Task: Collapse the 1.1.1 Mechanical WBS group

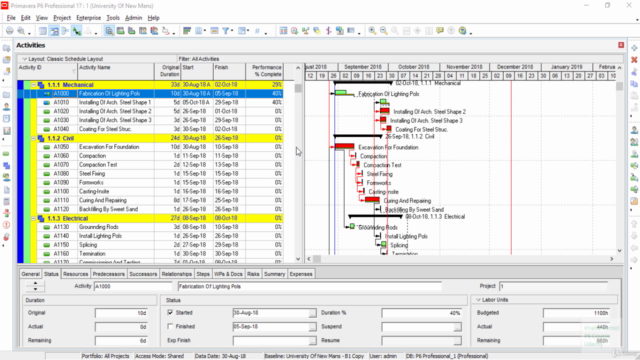Action: [x=33, y=85]
